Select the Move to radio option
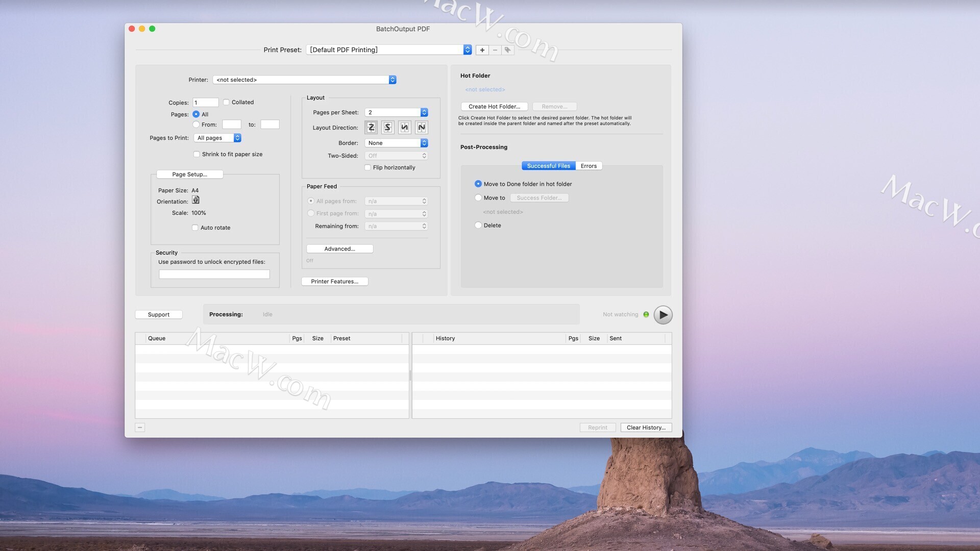The image size is (980, 551). tap(478, 197)
